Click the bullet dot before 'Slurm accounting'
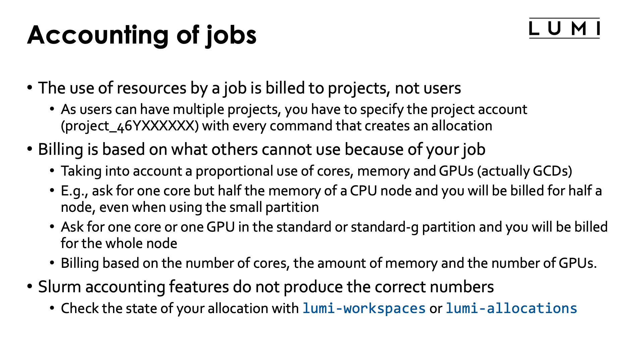644x362 pixels. [30, 287]
